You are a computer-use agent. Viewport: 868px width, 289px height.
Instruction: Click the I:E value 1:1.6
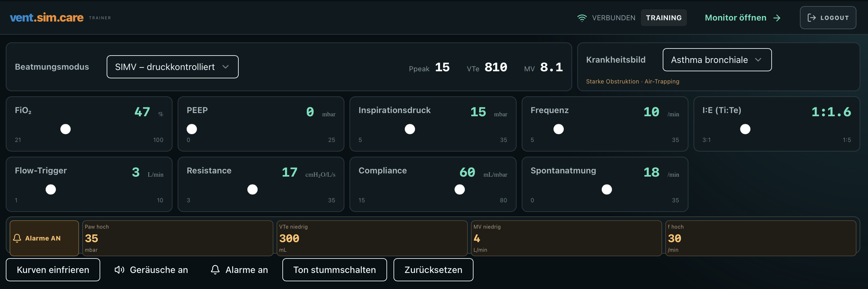click(831, 112)
